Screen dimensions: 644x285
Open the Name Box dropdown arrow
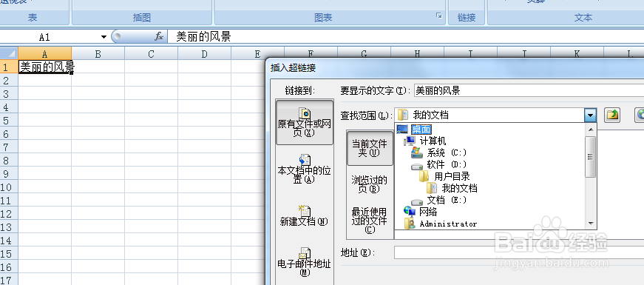[x=104, y=37]
